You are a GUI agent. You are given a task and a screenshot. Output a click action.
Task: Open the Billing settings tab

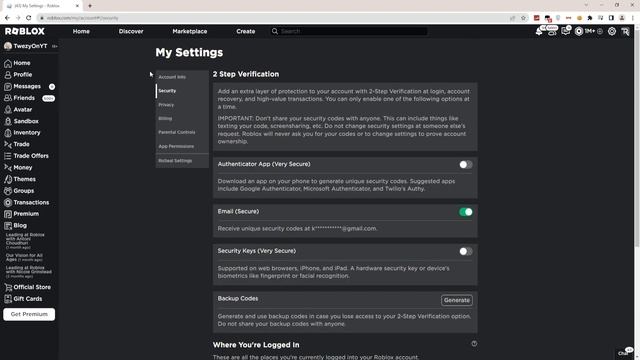182,118
